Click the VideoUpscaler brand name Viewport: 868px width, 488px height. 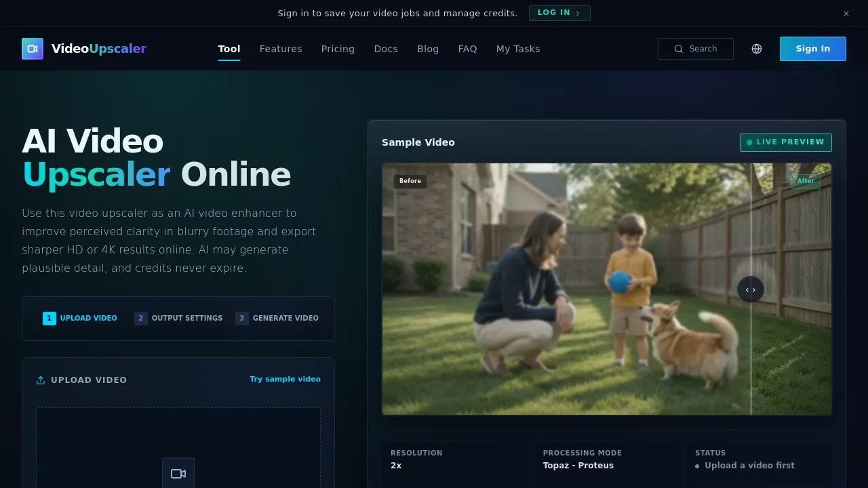99,49
